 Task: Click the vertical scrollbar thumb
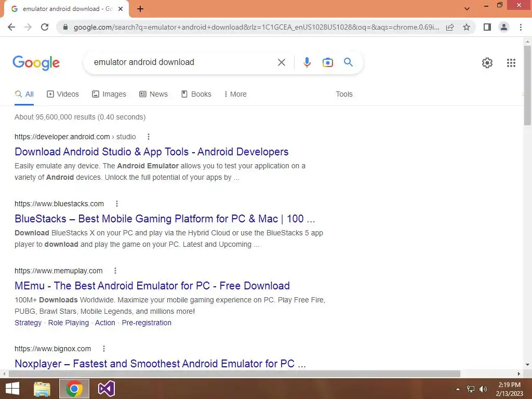(527, 85)
